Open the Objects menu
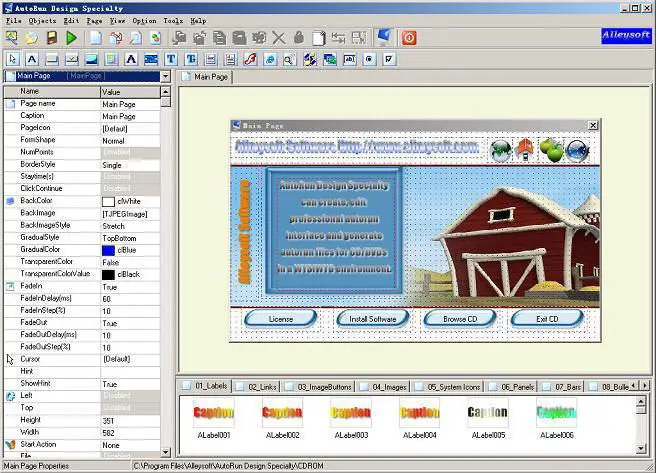The width and height of the screenshot is (656, 473). (43, 20)
